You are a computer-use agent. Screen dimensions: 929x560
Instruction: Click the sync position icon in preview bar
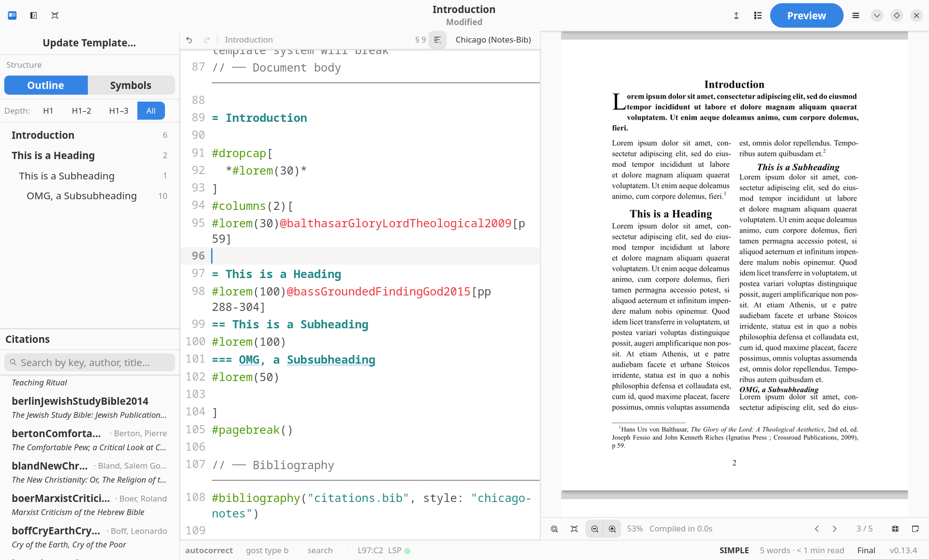[895, 529]
